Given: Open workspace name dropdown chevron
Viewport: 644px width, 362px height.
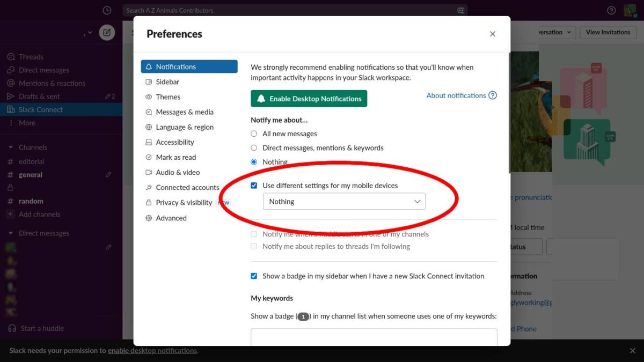Looking at the screenshot, I should [x=90, y=33].
